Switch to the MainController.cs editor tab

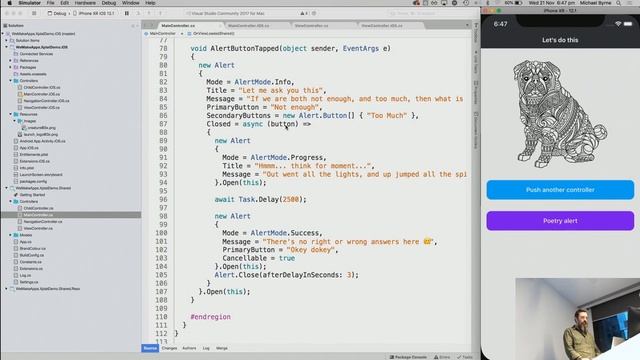(178, 26)
